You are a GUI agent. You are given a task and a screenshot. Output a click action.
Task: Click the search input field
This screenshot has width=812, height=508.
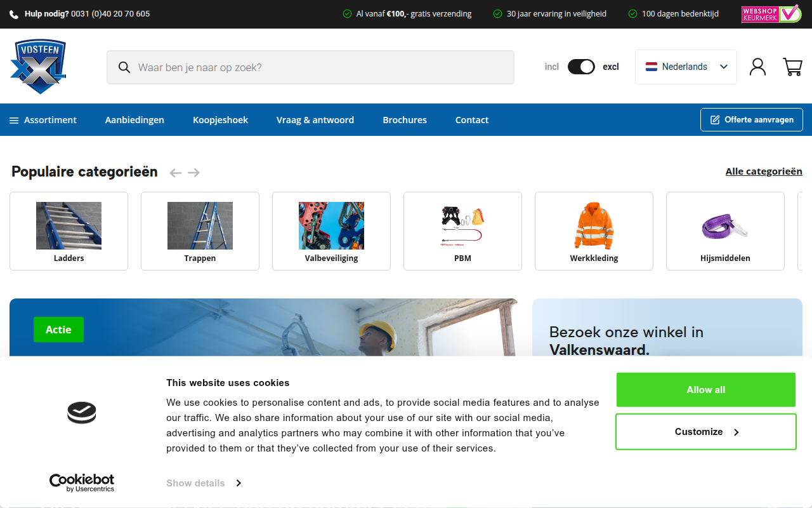[x=310, y=67]
